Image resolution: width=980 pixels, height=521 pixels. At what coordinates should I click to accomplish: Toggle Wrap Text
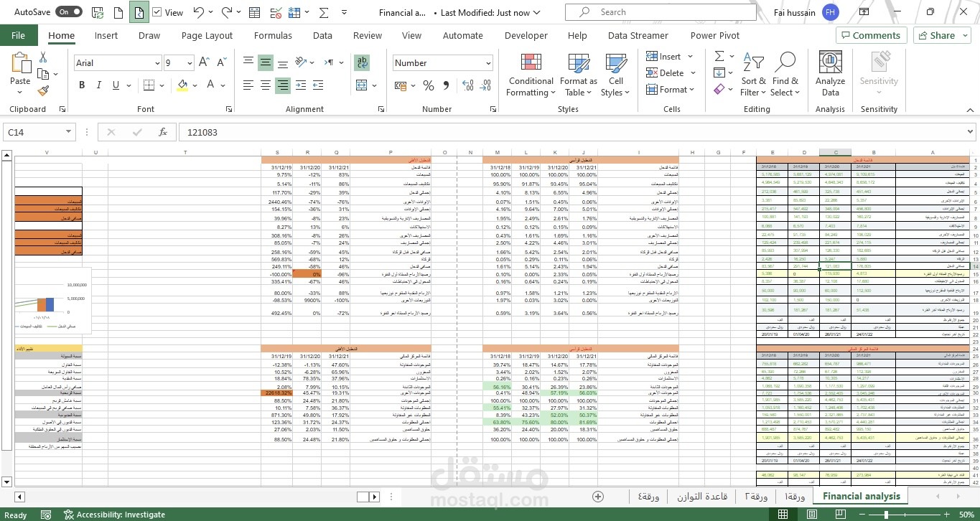click(363, 62)
